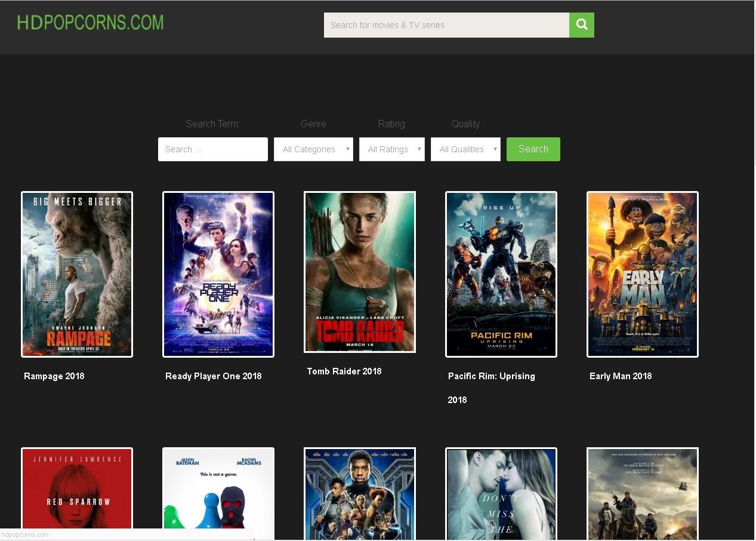Click the Tomb Raider 2018 title link

point(344,371)
